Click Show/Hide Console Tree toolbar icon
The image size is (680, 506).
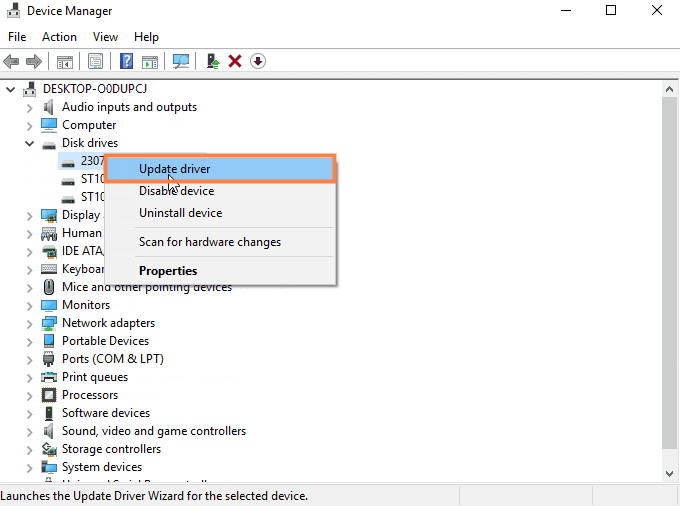click(65, 62)
